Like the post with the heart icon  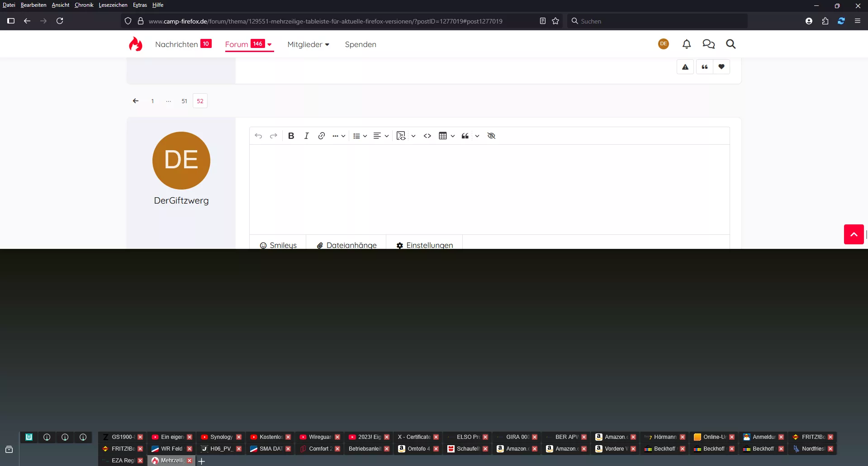[x=721, y=67]
